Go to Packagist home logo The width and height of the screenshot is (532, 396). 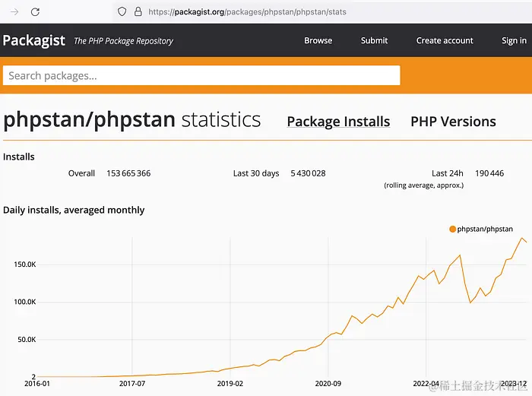[34, 40]
